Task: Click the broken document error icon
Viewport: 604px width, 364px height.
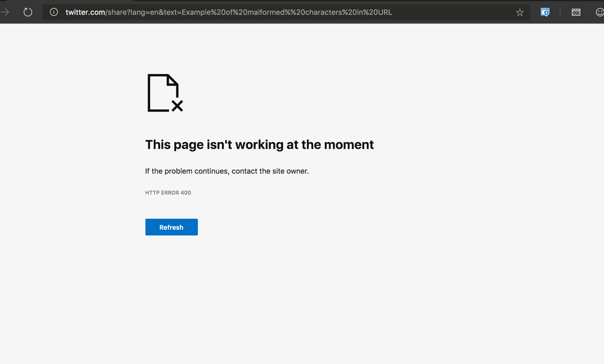Action: pos(165,93)
